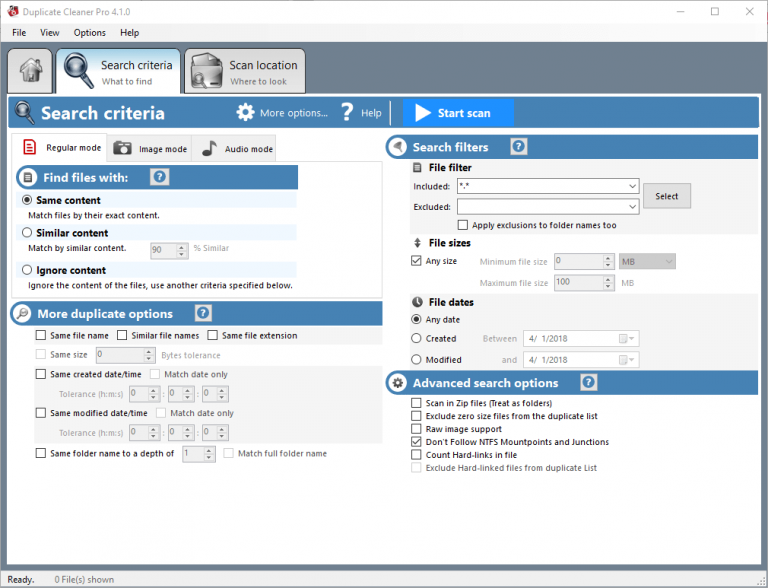Open the Help menu in the menu bar
Viewport: 768px width, 588px height.
tap(130, 32)
